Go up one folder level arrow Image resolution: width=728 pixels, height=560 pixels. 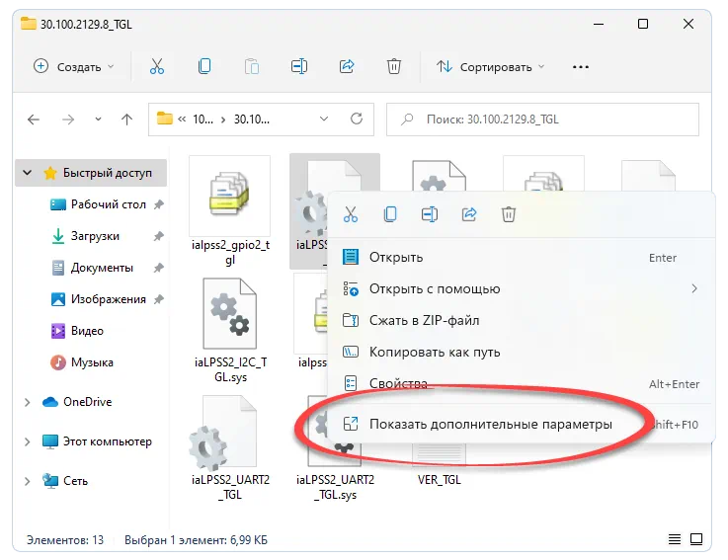tap(126, 120)
